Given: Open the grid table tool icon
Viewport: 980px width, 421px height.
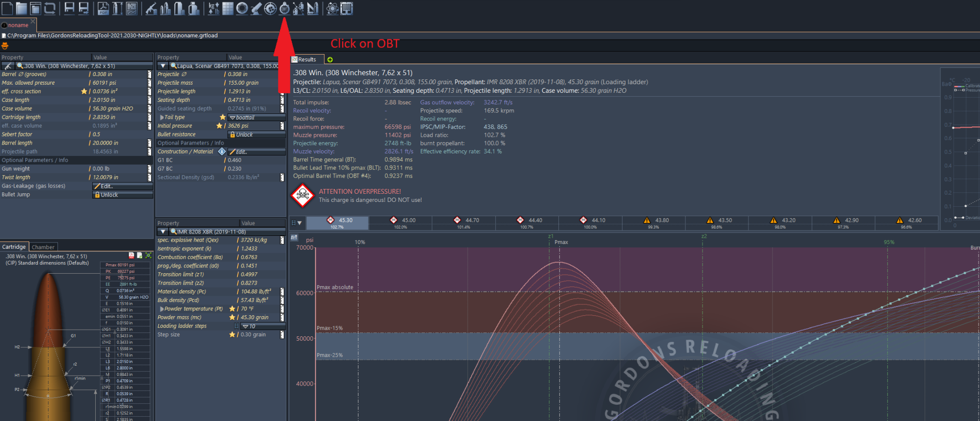Looking at the screenshot, I should coord(228,8).
